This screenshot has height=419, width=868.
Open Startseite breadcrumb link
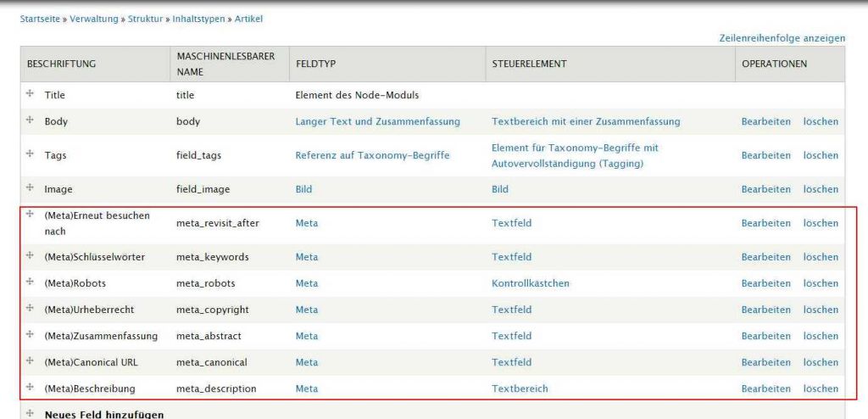40,18
